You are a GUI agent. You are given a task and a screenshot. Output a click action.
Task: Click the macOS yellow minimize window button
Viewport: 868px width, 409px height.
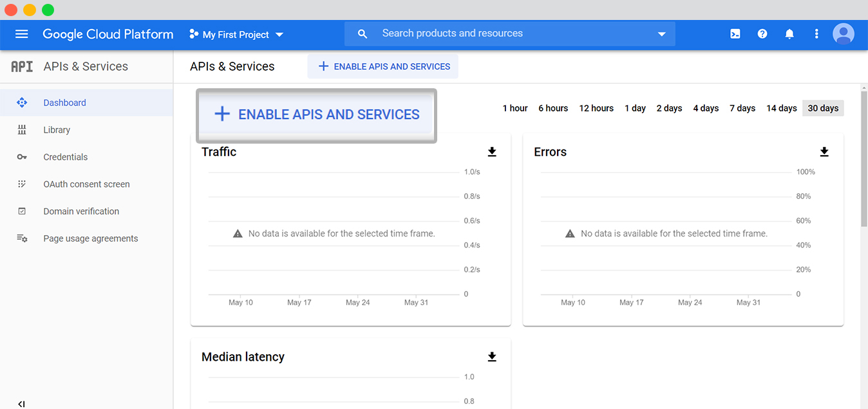[30, 10]
